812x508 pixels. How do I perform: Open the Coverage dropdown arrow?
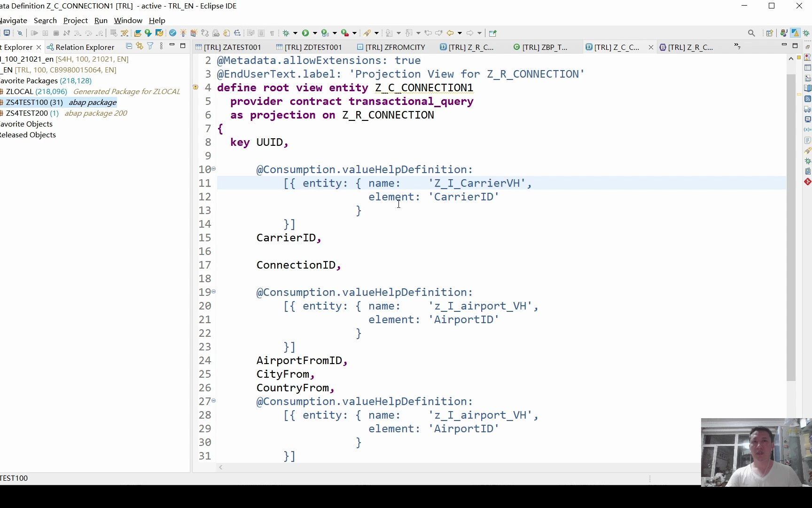click(x=335, y=33)
